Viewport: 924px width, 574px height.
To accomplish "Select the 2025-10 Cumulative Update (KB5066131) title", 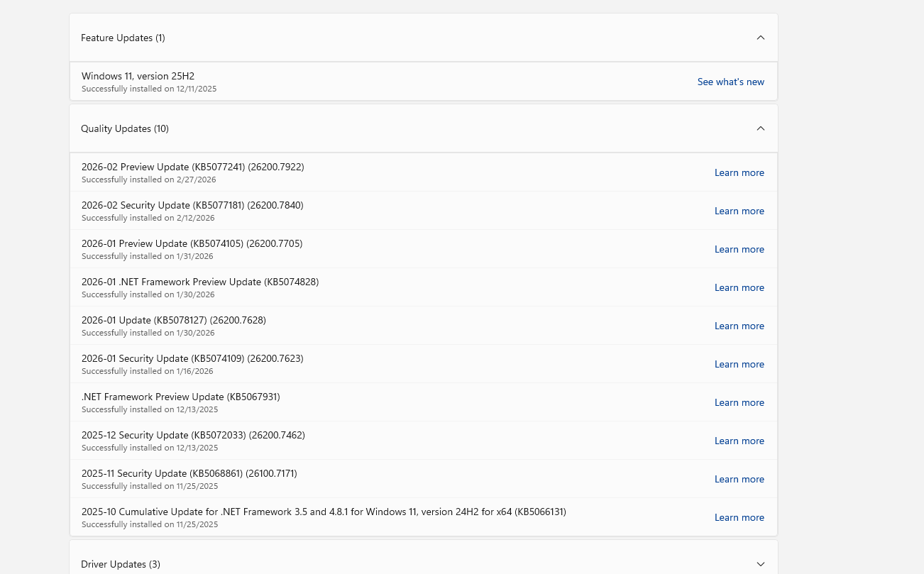I will tap(324, 512).
